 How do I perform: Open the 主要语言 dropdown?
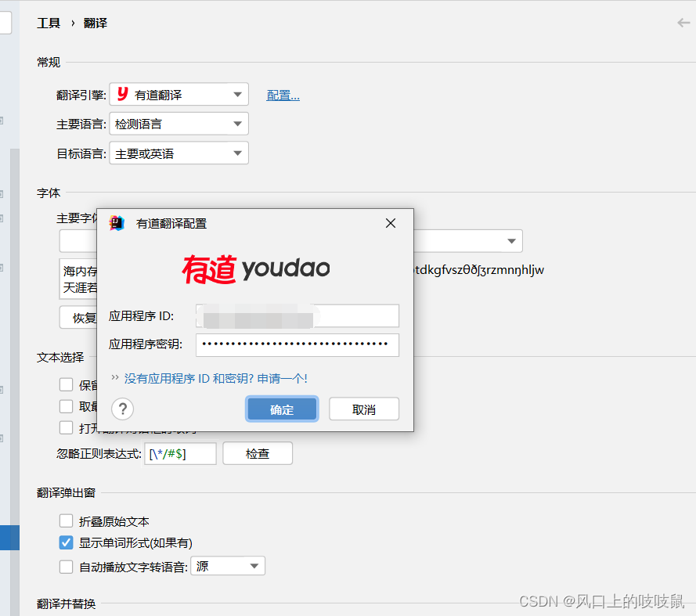pos(179,124)
